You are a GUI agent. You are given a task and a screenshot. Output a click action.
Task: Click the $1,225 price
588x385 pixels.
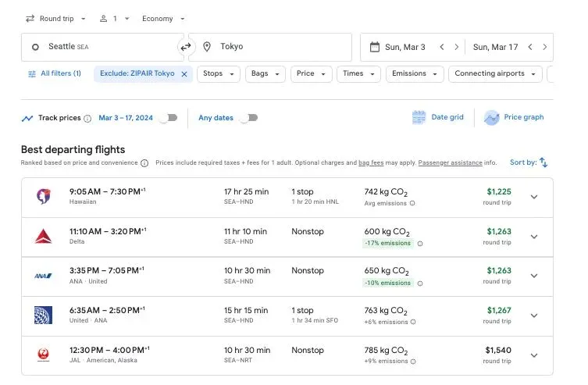coord(499,191)
